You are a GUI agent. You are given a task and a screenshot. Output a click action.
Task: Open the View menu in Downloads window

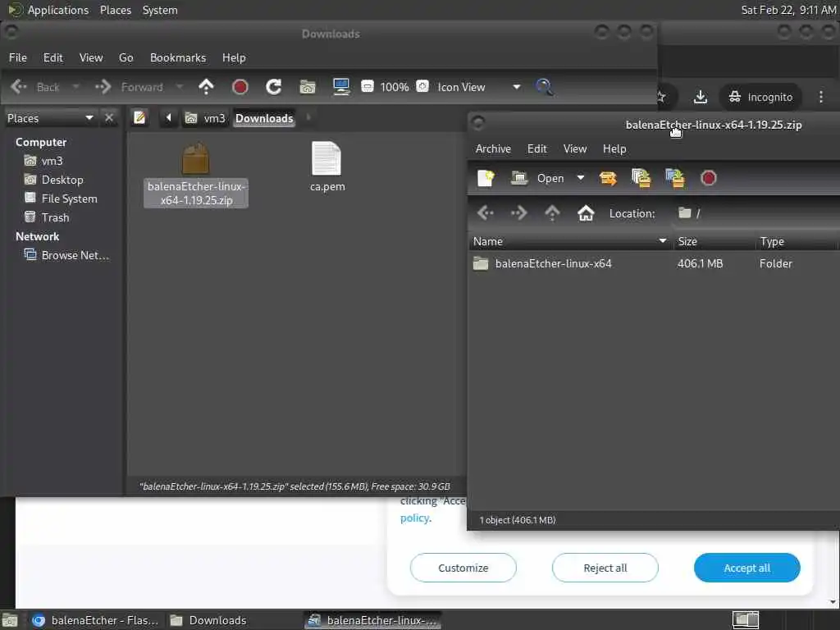[91, 57]
